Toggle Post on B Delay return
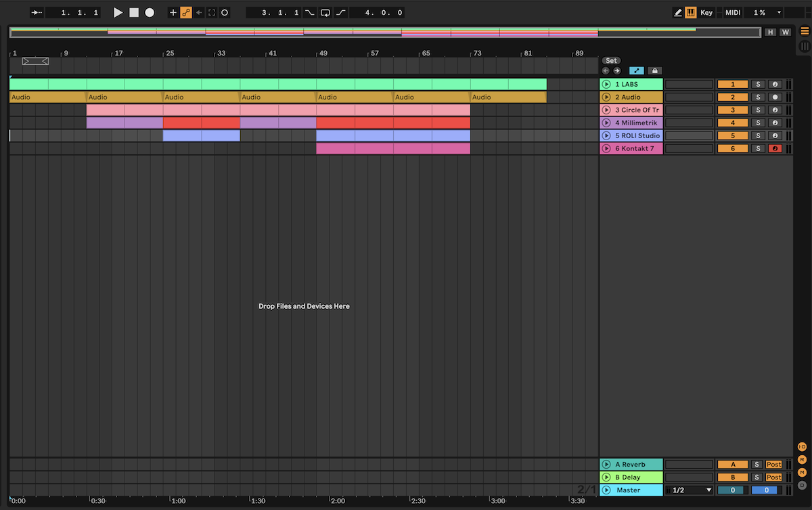This screenshot has width=812, height=510. coord(773,477)
